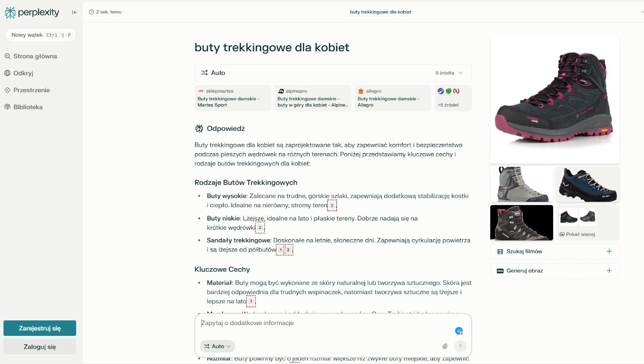Click Pokaż więcej images
Viewport: 644px width, 364px height.
click(588, 222)
